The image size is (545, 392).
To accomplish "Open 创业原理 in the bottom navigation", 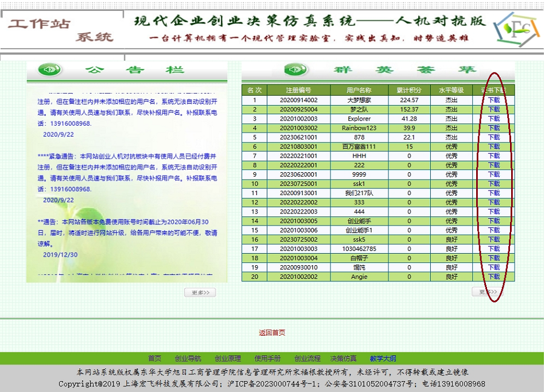I will coord(228,358).
